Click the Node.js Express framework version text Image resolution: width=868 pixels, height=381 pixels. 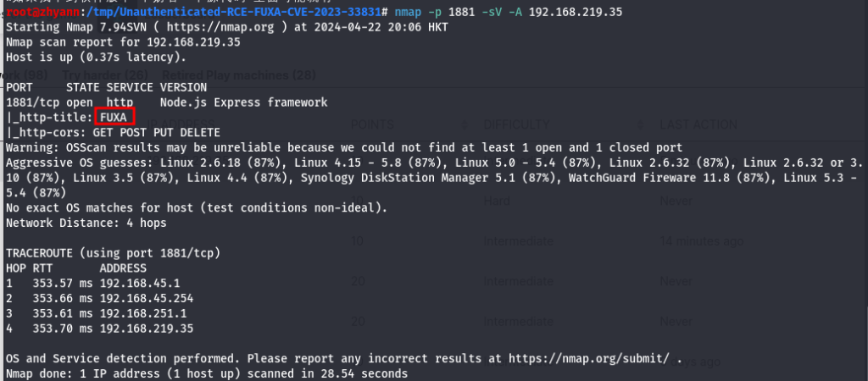(x=243, y=102)
